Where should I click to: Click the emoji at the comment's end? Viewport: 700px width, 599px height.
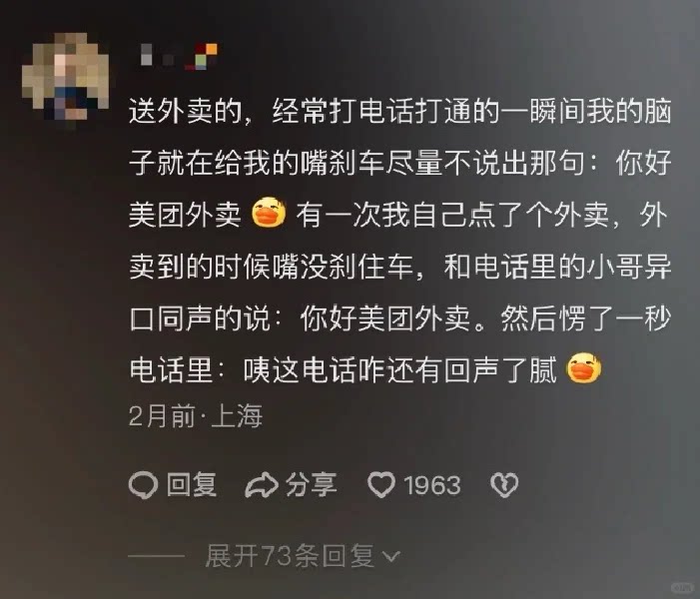(583, 368)
